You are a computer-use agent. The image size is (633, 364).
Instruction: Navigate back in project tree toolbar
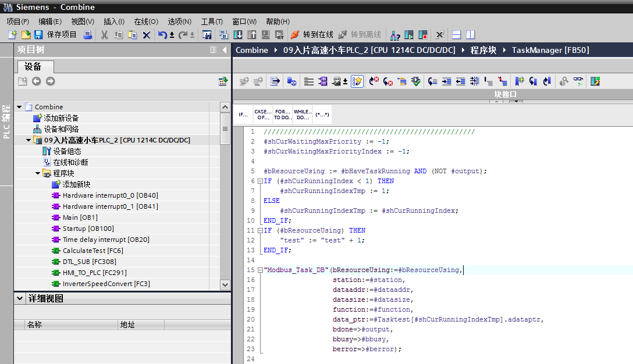(36, 81)
